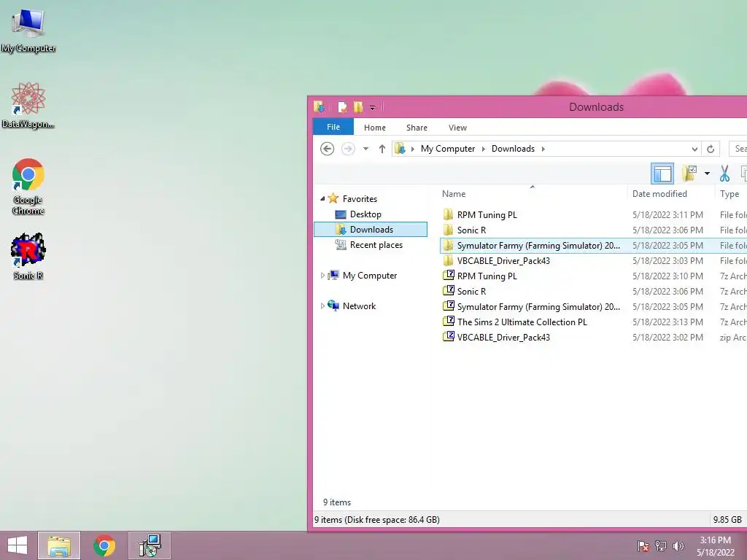Open the recent locations dropdown arrow
Image resolution: width=747 pixels, height=560 pixels.
click(365, 149)
